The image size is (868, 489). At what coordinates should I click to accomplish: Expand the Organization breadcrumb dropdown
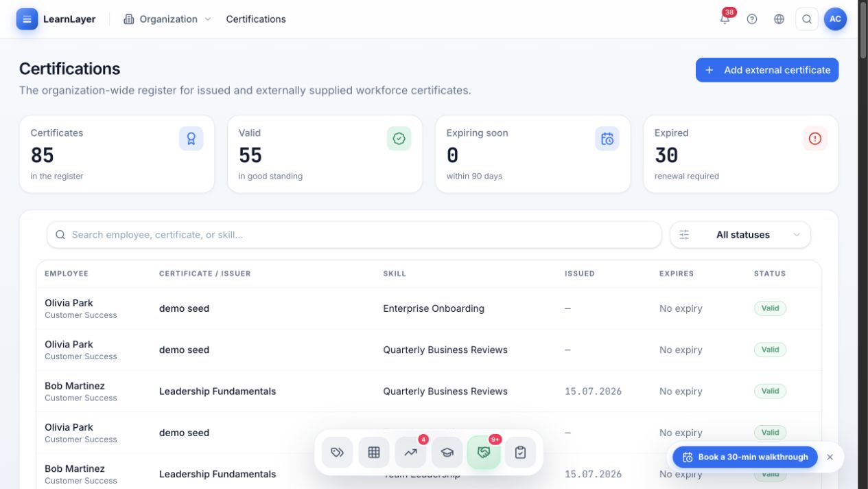pyautogui.click(x=167, y=19)
